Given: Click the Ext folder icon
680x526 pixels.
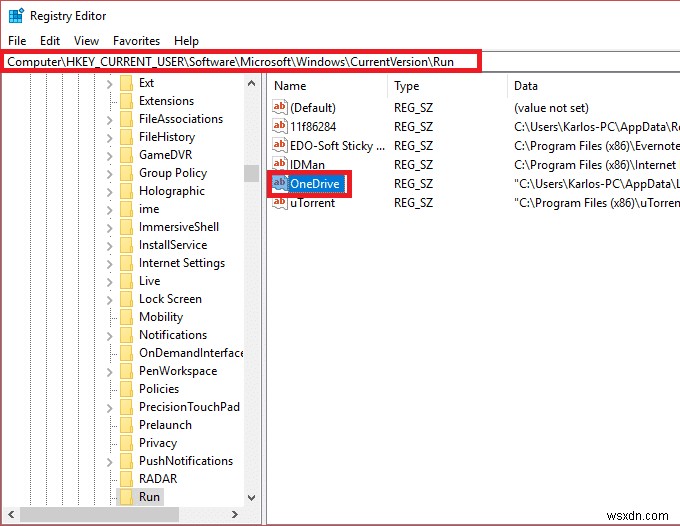Looking at the screenshot, I should coord(126,83).
